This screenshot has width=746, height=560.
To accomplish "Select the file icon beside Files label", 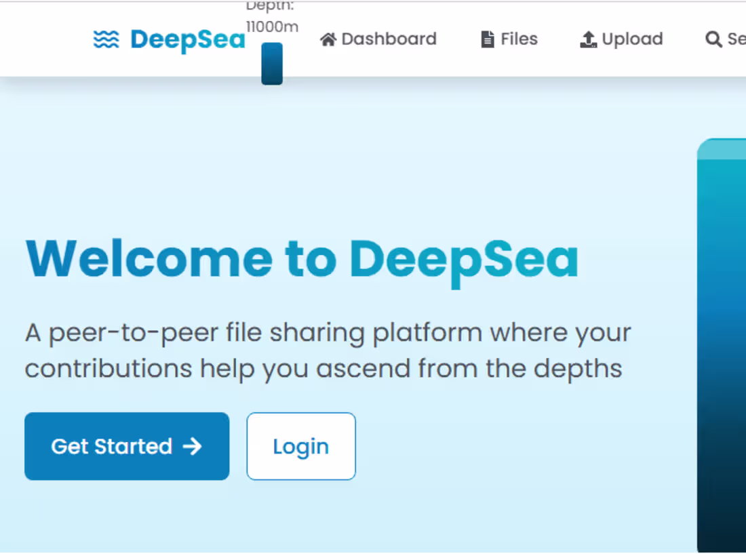I will point(487,39).
